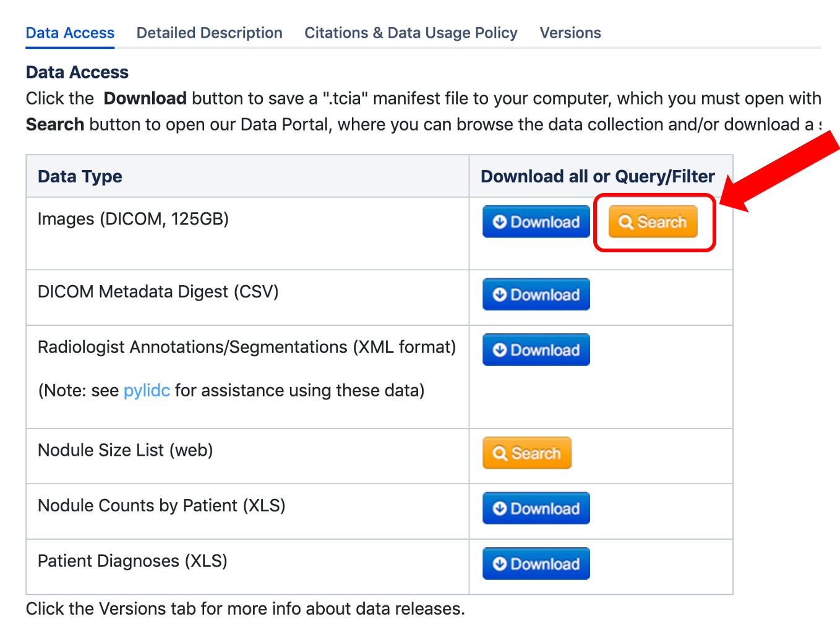Switch to Citations & Data Usage Policy tab
The image size is (840, 627).
click(x=410, y=33)
